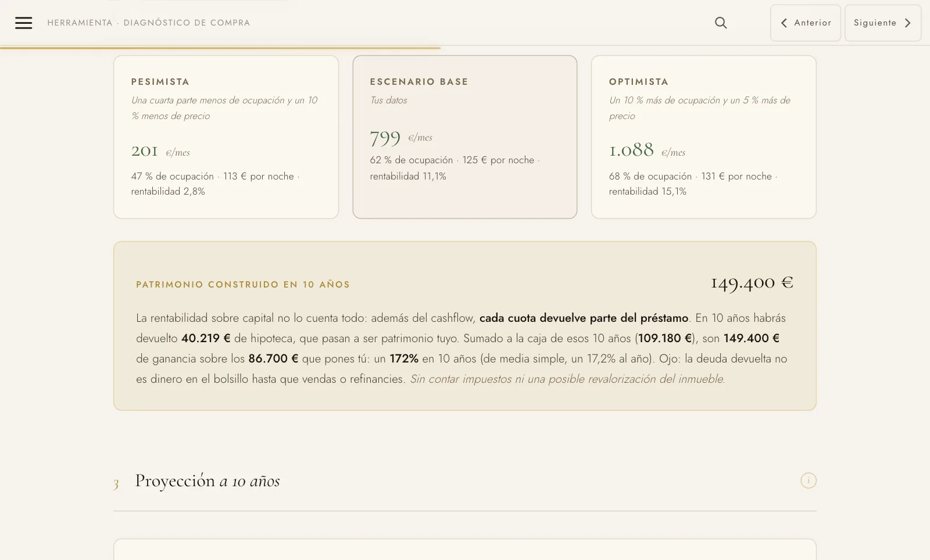The height and width of the screenshot is (560, 930).
Task: Click the Tus datos subtitle
Action: (x=388, y=100)
